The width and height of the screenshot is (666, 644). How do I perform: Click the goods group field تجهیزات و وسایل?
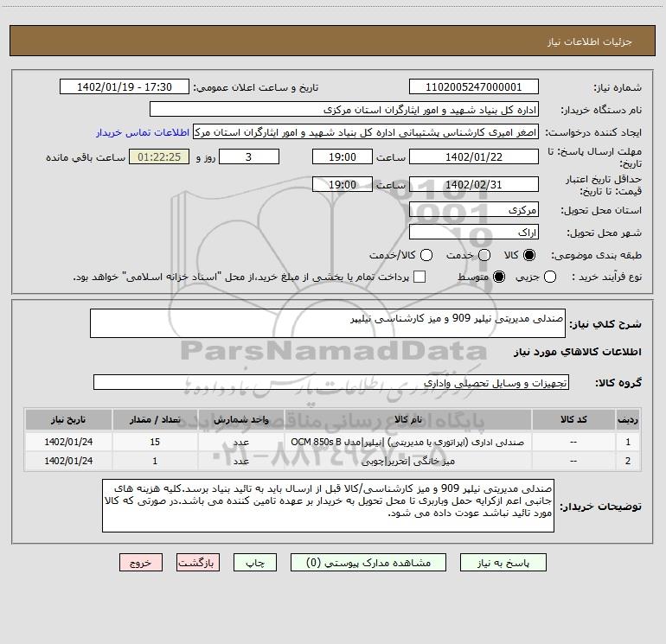click(331, 382)
